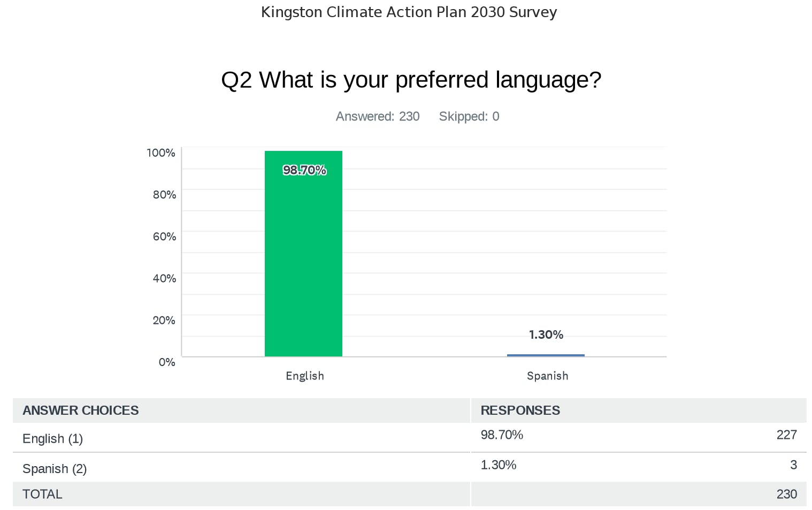Image resolution: width=812 pixels, height=510 pixels.
Task: Click the 227 response count cell
Action: pyautogui.click(x=786, y=435)
